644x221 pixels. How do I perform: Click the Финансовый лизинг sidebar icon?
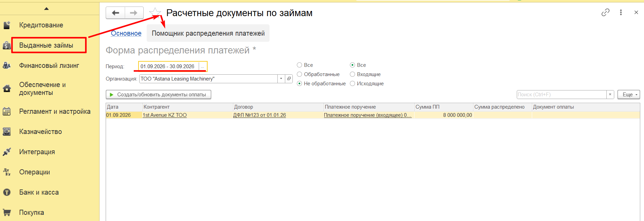(7, 65)
